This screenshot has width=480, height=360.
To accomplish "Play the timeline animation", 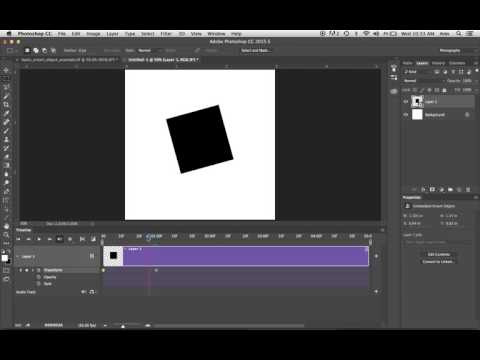I will tap(39, 239).
